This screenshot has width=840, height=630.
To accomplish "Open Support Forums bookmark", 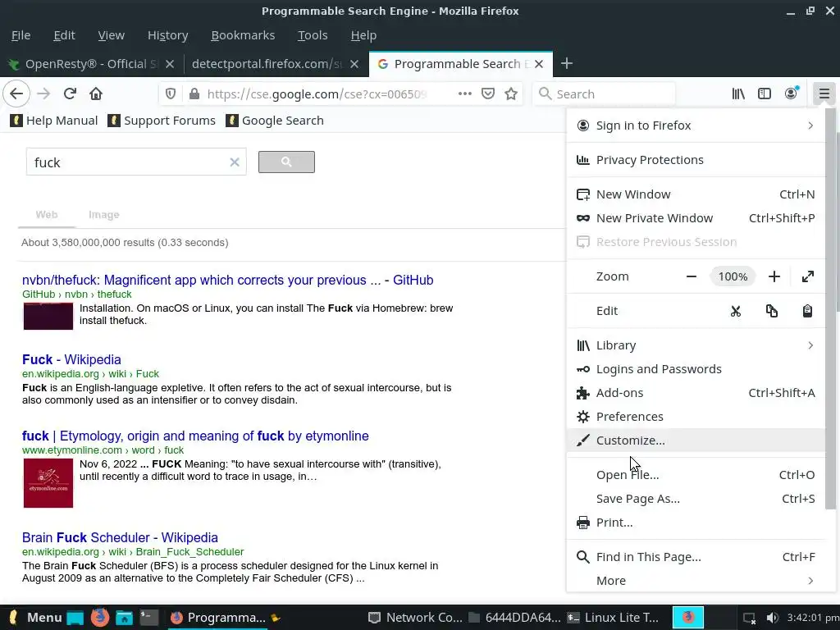I will (162, 121).
